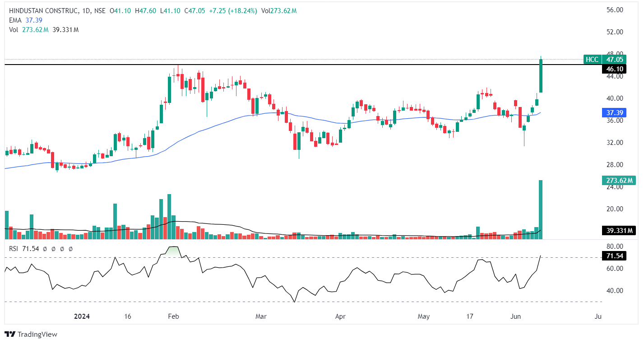Click the green-shaded RSI overbought peak
This screenshot has height=344, width=644.
click(172, 250)
